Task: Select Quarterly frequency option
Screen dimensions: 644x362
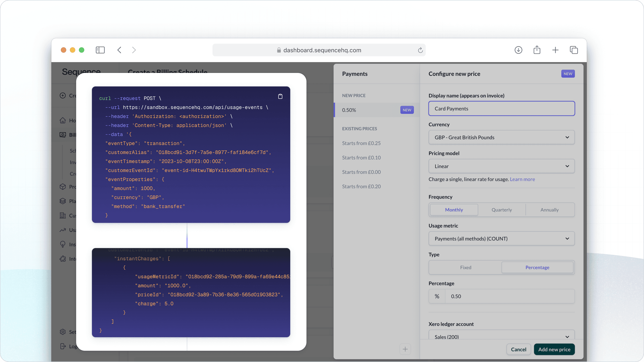Action: [x=502, y=210]
